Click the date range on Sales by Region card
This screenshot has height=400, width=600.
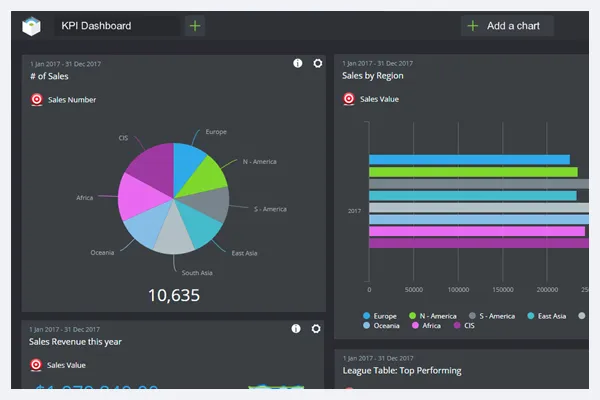tap(378, 63)
